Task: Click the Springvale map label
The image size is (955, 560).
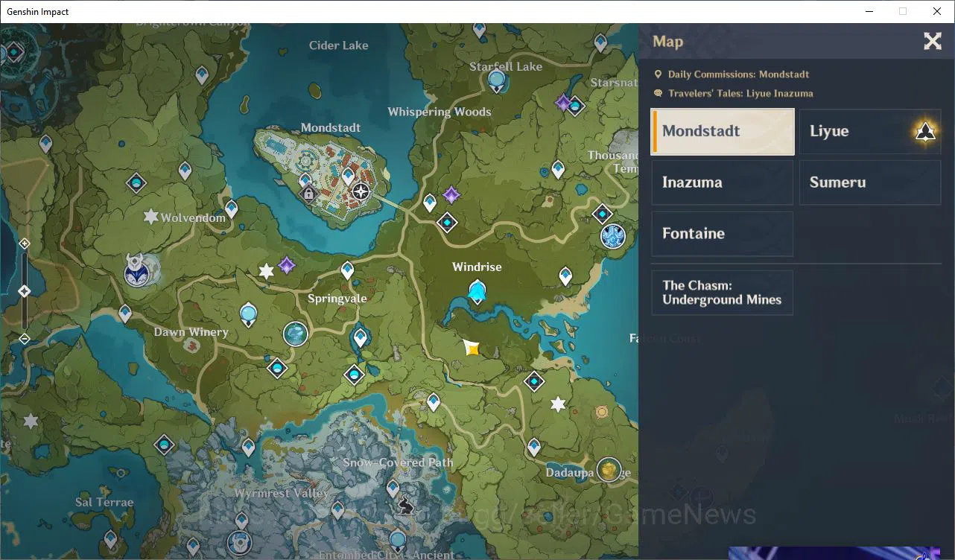Action: coord(337,299)
